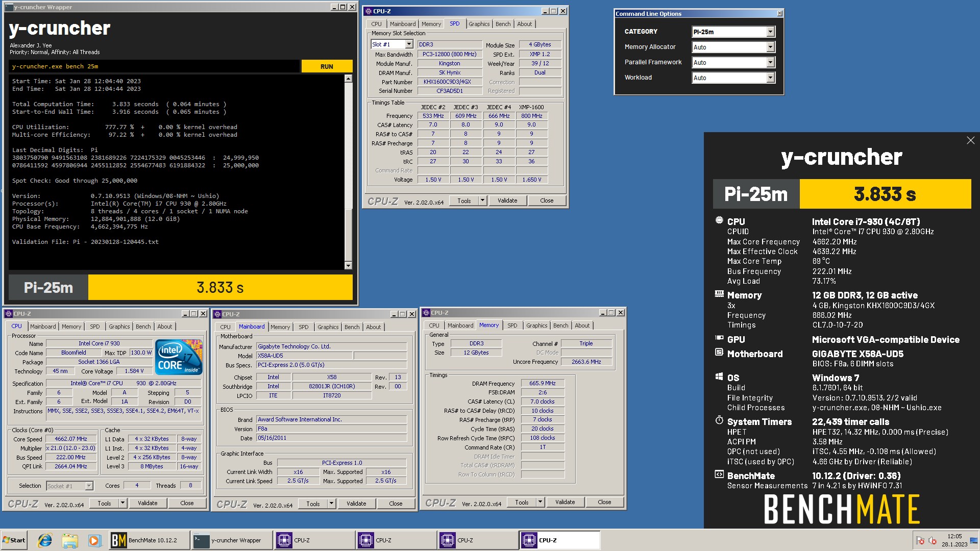Expand Tools dropdown arrow in CPU tab window
The height and width of the screenshot is (551, 980).
(122, 503)
